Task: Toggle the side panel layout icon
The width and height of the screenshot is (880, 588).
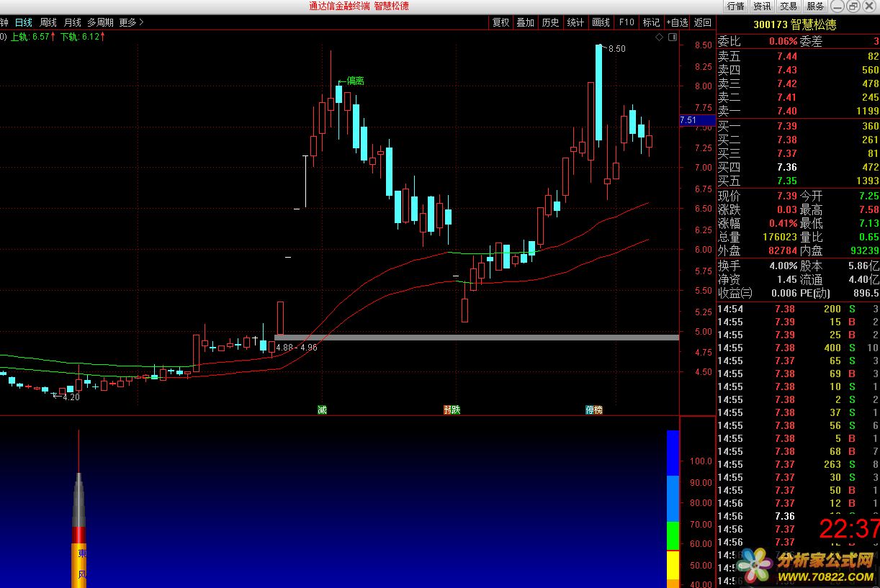Action: [672, 37]
